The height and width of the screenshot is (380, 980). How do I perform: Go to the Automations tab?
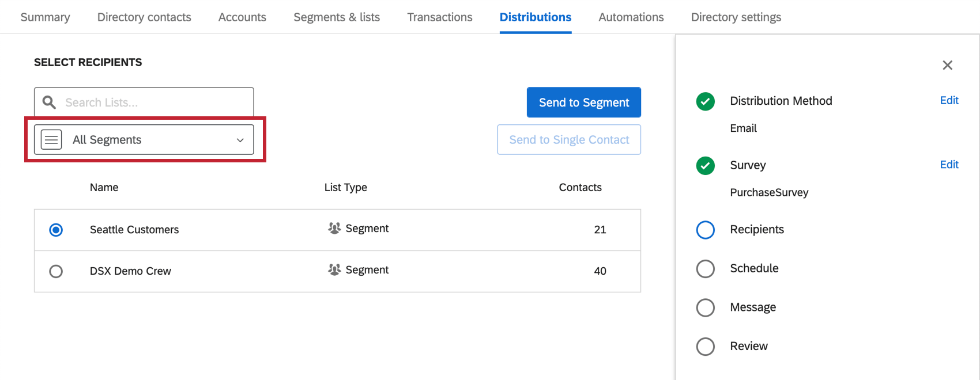click(x=631, y=17)
